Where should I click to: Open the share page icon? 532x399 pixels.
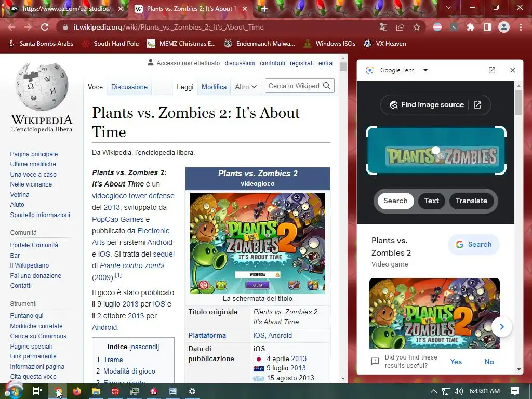pyautogui.click(x=400, y=27)
